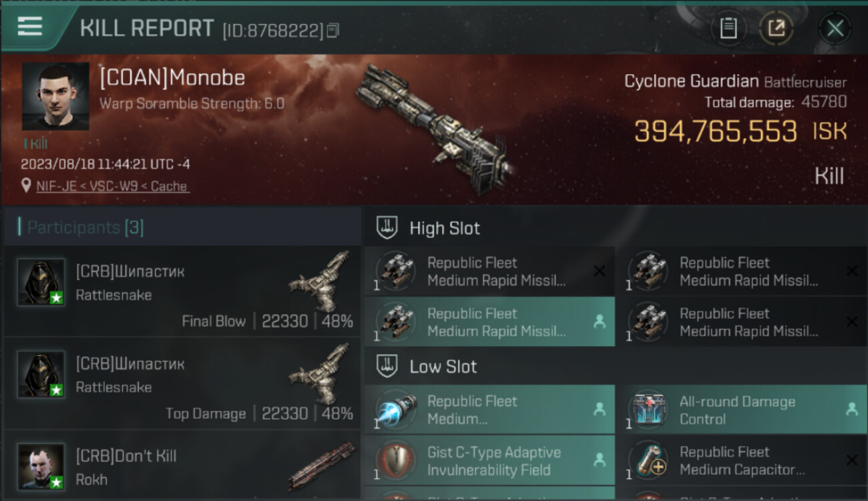Select the Cyclone Guardian ship image

[x=434, y=128]
